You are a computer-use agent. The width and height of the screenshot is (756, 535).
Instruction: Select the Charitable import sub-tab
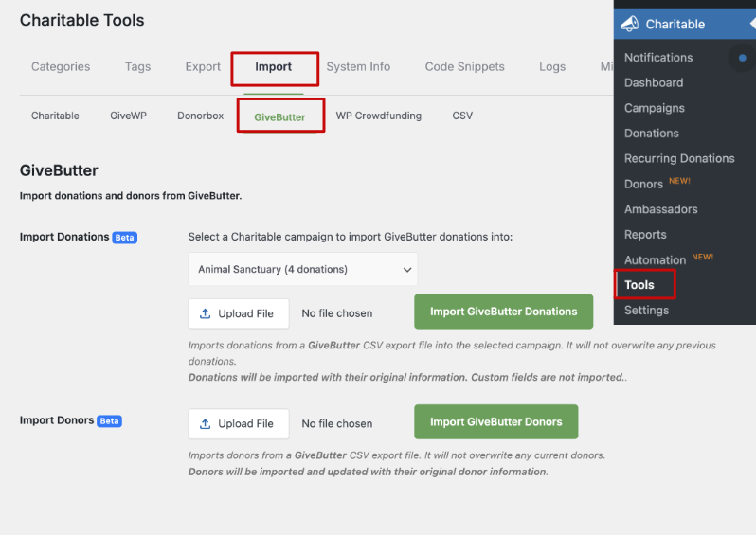click(x=55, y=116)
